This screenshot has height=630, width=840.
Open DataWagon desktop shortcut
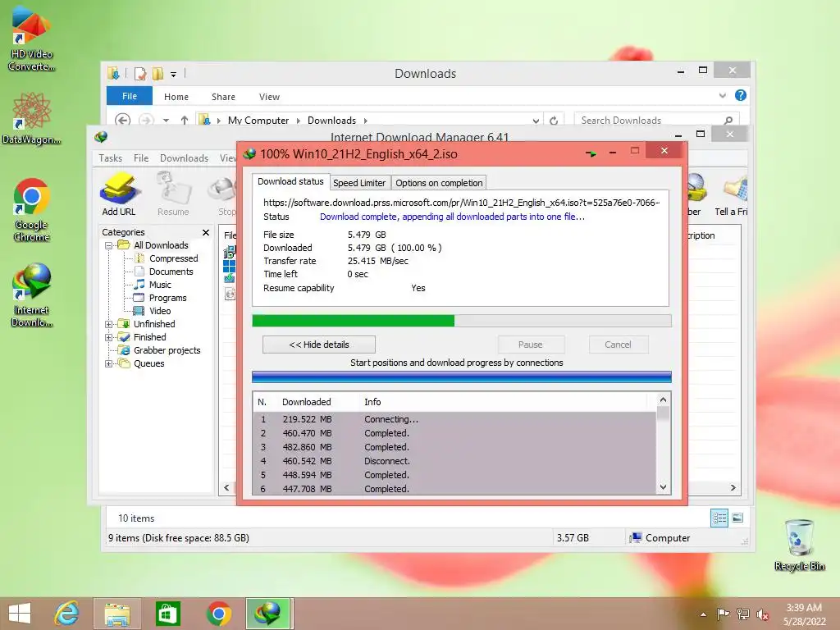click(32, 119)
